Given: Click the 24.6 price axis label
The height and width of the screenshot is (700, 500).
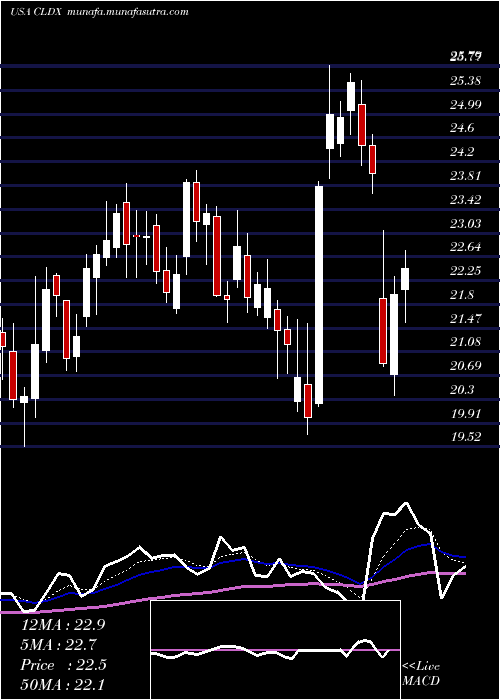Looking at the screenshot, I should click(462, 128).
